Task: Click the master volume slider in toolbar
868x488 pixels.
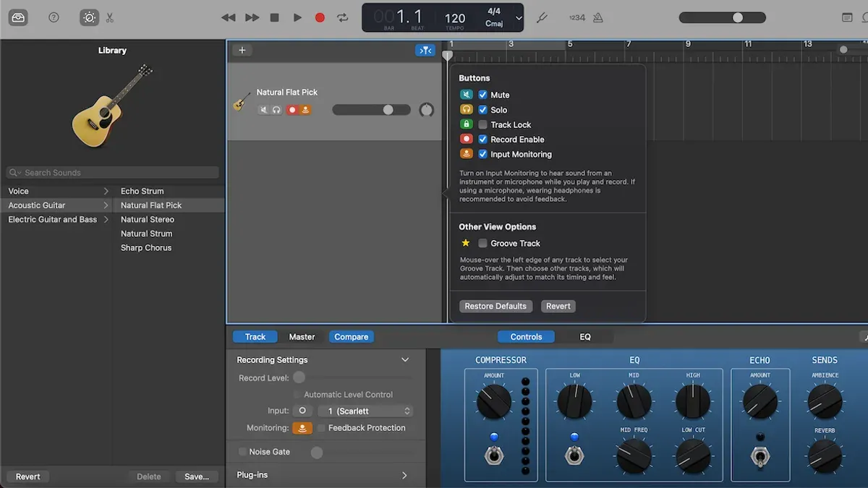Action: [x=722, y=17]
